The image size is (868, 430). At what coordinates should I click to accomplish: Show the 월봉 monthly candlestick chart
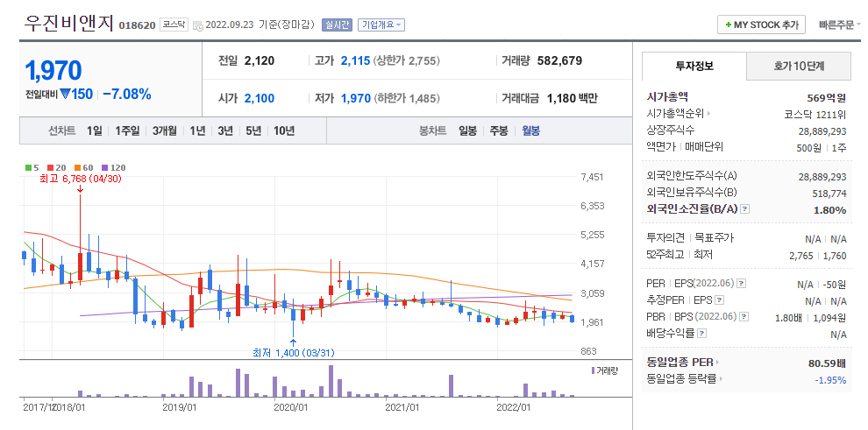530,131
